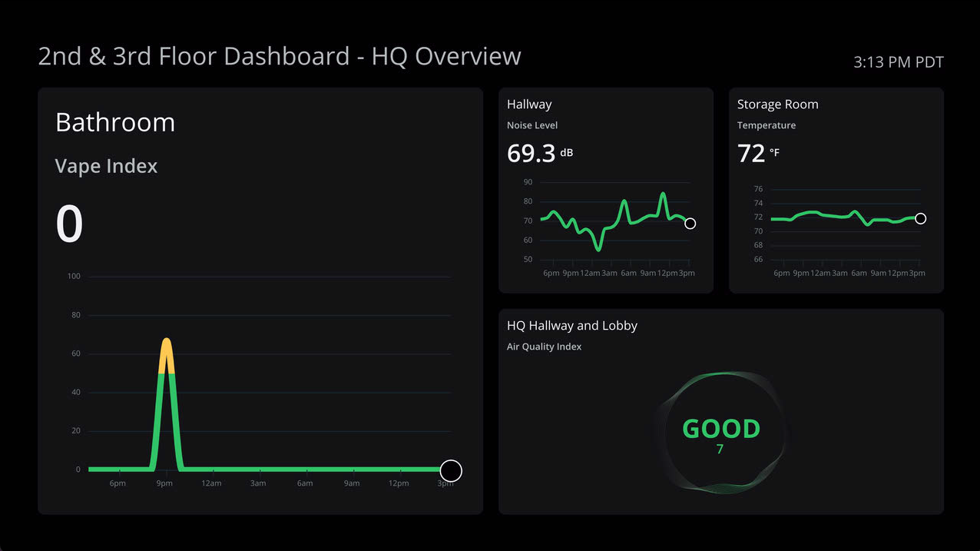Screen dimensions: 980x551
Task: Click the 3:13 PM PDT clock
Action: tap(898, 63)
